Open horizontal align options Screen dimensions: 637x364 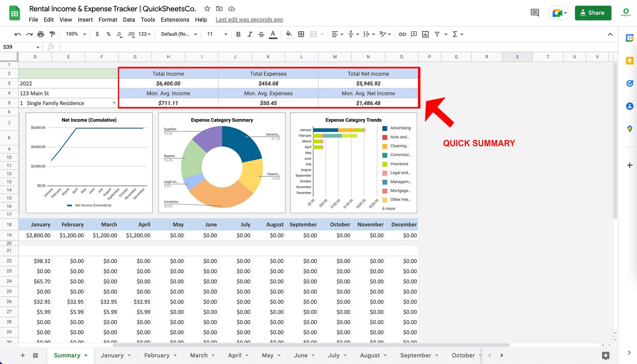coord(337,34)
